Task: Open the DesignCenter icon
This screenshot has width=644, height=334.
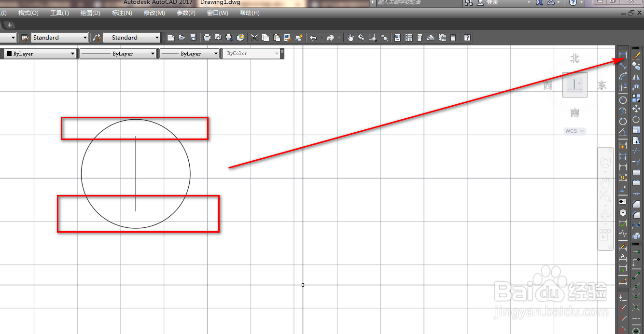Action: (409, 38)
